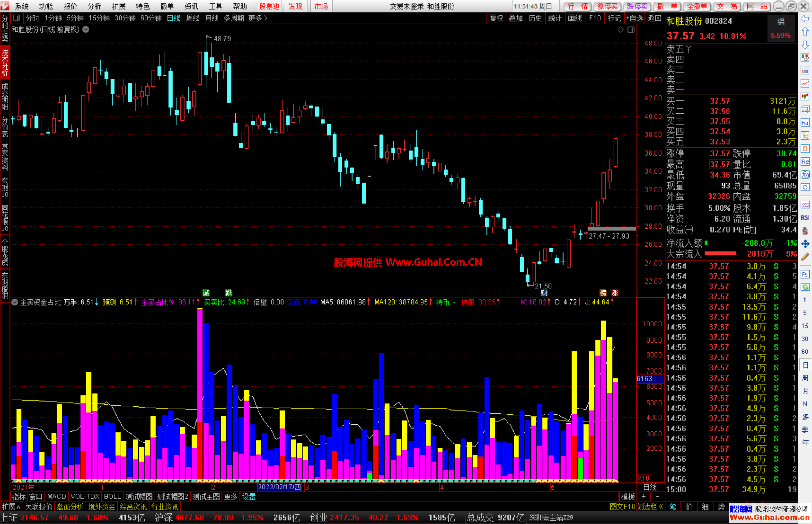Open the 分析 menu
The width and height of the screenshot is (812, 524).
click(x=94, y=6)
